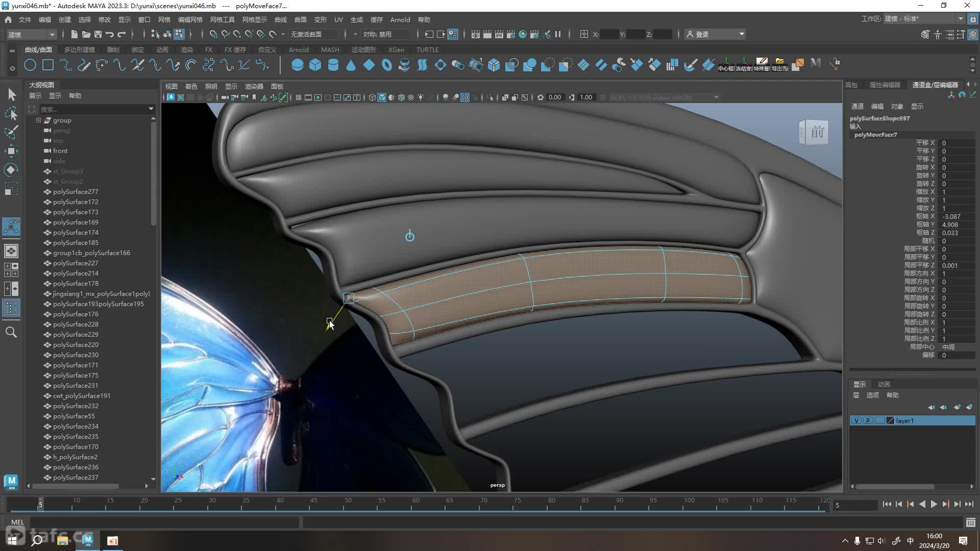This screenshot has width=980, height=551.
Task: Click the save scene icon
Action: click(98, 34)
